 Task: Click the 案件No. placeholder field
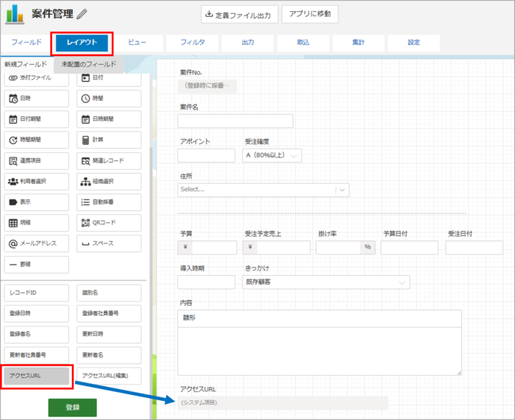tap(207, 86)
